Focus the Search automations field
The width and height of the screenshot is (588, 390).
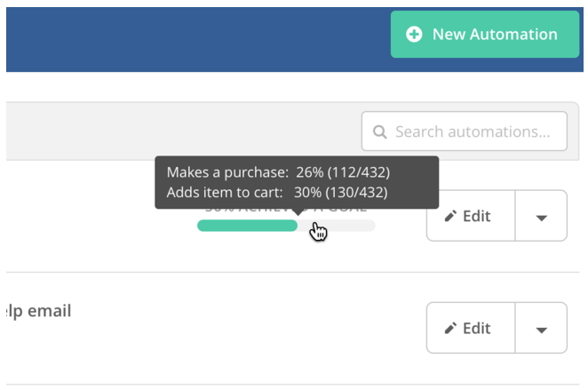coord(472,132)
